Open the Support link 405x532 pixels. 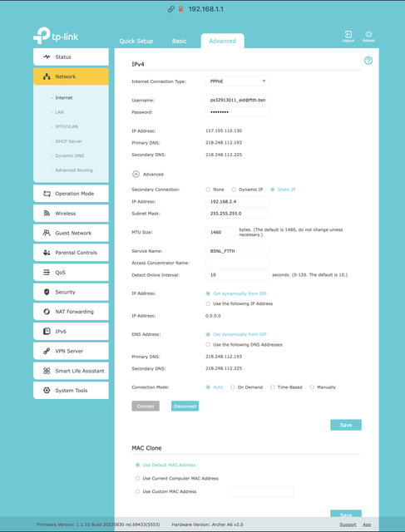348,525
